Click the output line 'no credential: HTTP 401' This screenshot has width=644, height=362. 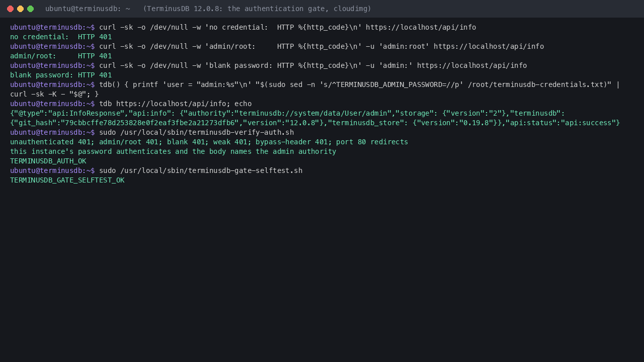tap(61, 37)
